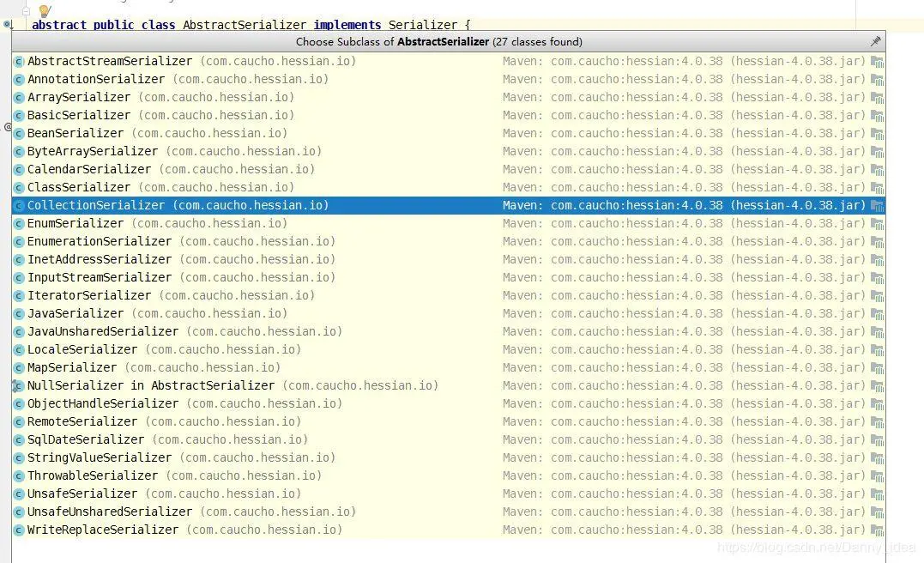Select ArraySerializer entry
Screen dimensions: 924x563
(449, 97)
